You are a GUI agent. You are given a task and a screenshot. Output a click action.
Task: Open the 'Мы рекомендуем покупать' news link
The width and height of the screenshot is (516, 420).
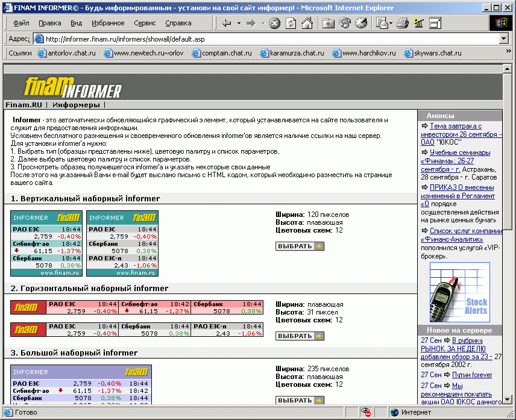461,393
